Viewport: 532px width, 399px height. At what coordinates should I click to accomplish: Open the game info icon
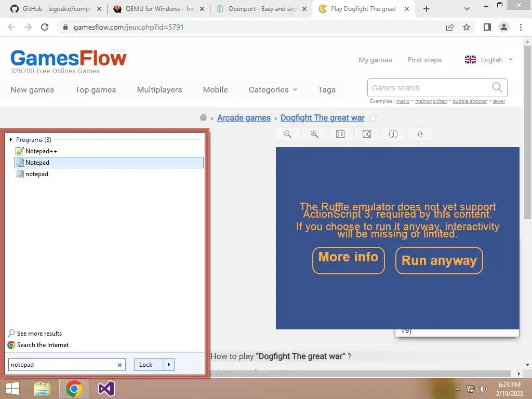click(x=393, y=134)
